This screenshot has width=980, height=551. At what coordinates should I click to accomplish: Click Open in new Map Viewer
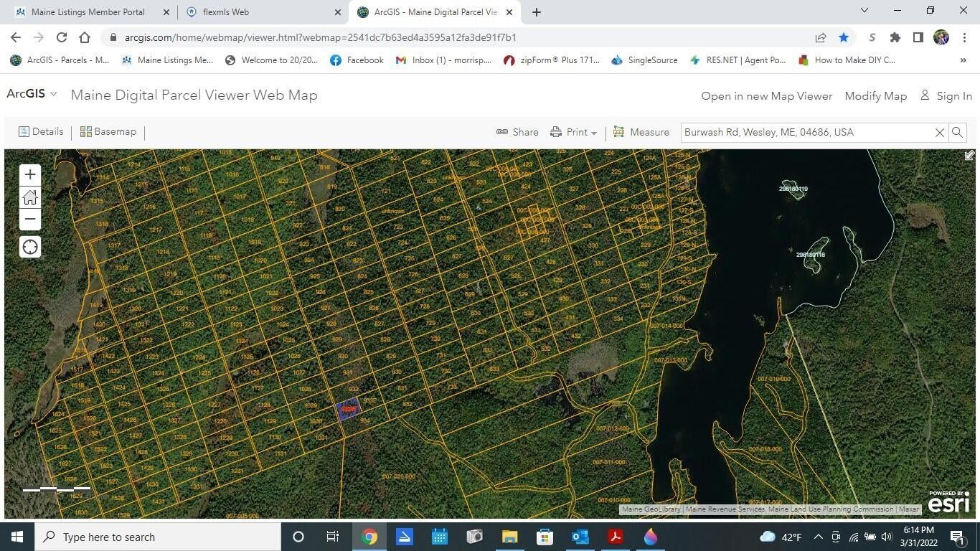point(766,96)
